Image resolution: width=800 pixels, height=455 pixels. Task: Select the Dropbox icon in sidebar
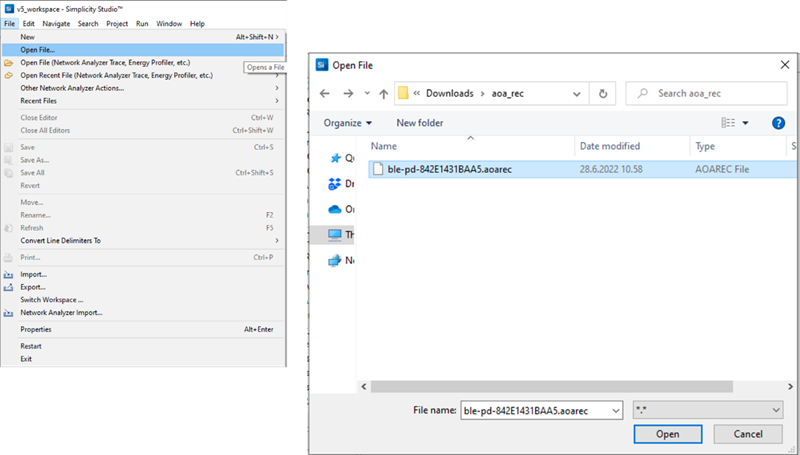point(336,184)
